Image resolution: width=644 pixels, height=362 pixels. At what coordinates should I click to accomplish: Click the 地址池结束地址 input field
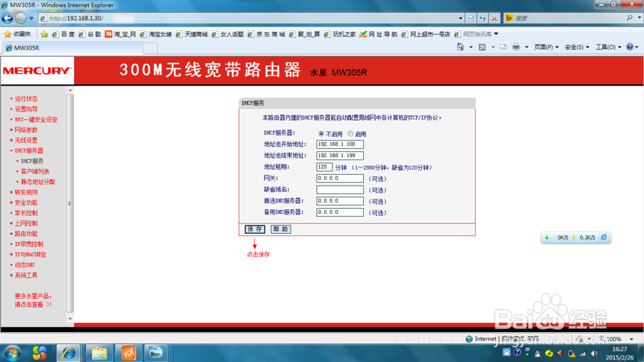pyautogui.click(x=339, y=155)
